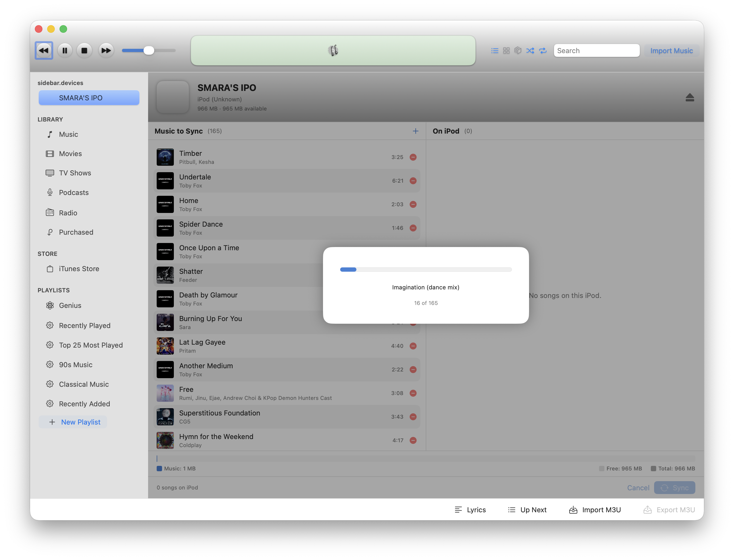
Task: Click the Hymn for the Weekend artwork
Action: [165, 440]
